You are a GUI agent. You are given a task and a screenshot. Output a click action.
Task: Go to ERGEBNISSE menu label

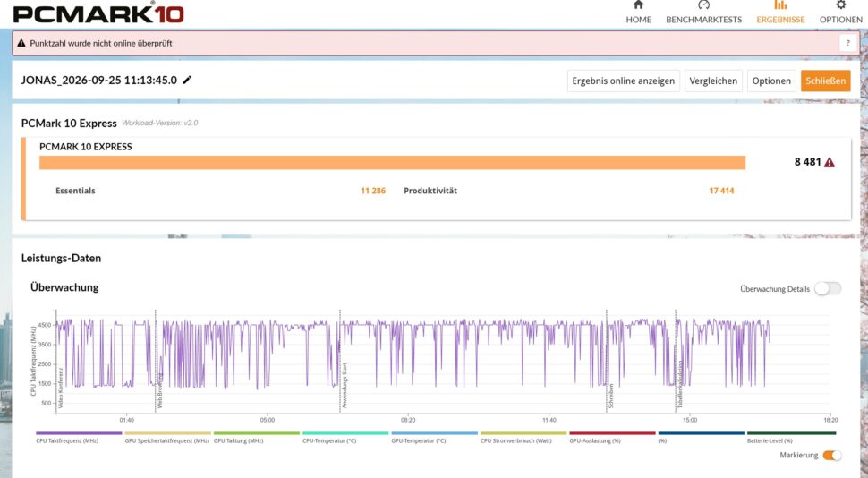[x=780, y=20]
